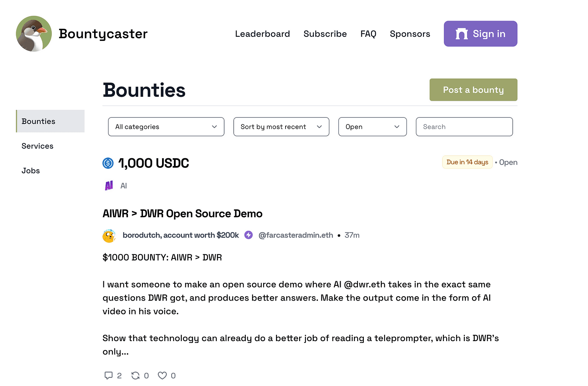Click the Post a bounty button
The height and width of the screenshot is (386, 588).
[x=473, y=90]
